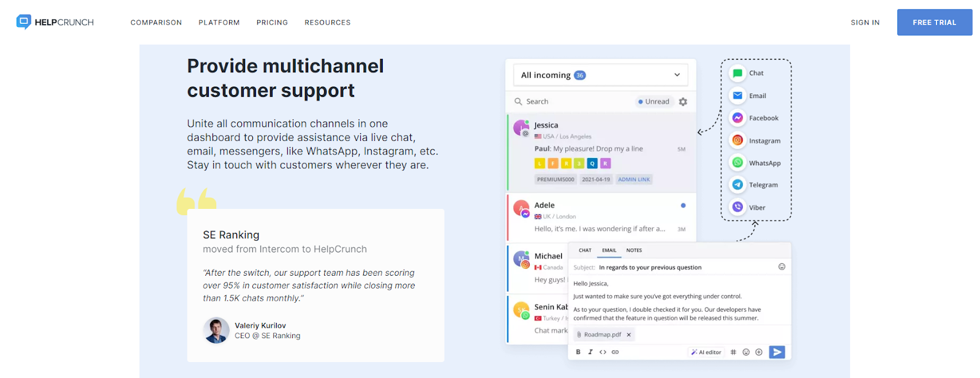
Task: Remove the Roadmap.pdf attachment
Action: (628, 335)
